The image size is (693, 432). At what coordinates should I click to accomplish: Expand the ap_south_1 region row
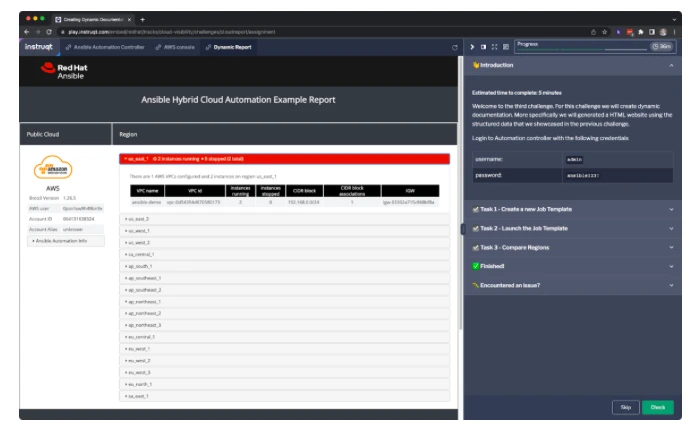click(285, 266)
